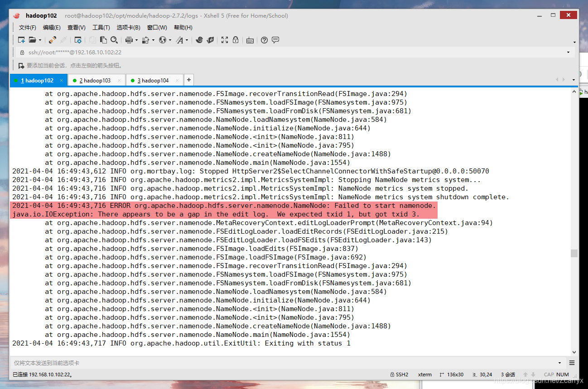
Task: Open the find magnifier icon
Action: click(114, 40)
